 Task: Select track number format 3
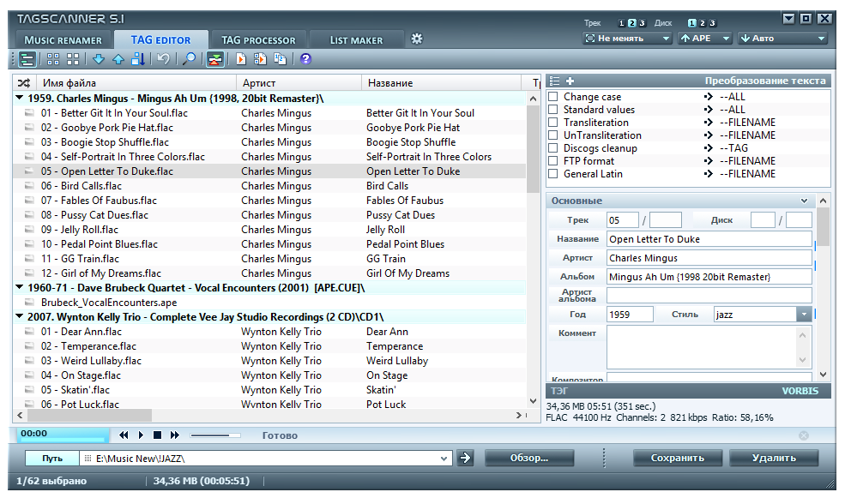(642, 23)
